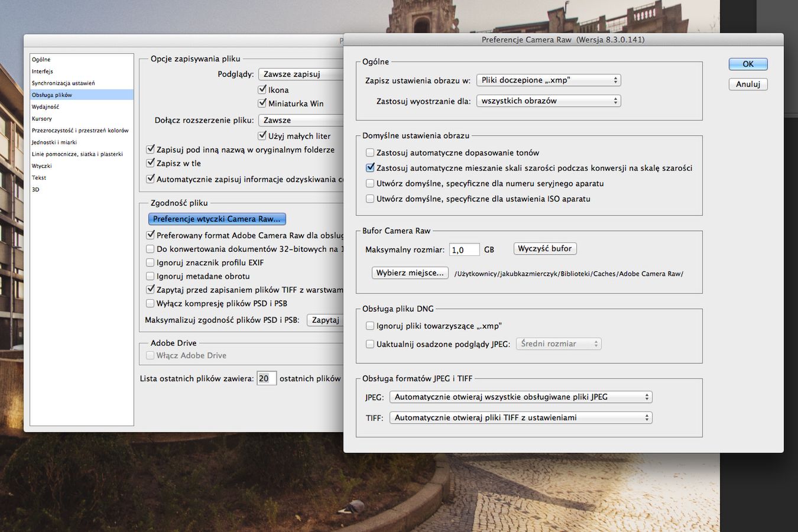The height and width of the screenshot is (532, 798).
Task: Click Wybierz miejsce... button
Action: pyautogui.click(x=410, y=273)
